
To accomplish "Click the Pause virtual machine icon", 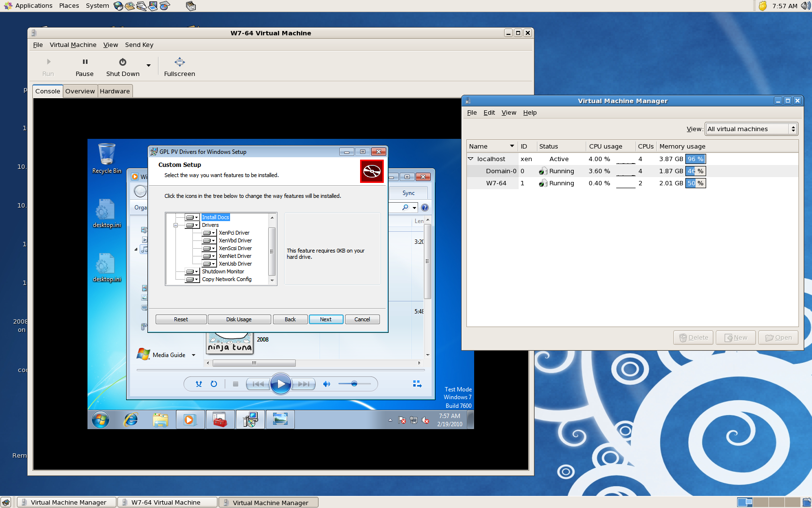I will pyautogui.click(x=85, y=62).
